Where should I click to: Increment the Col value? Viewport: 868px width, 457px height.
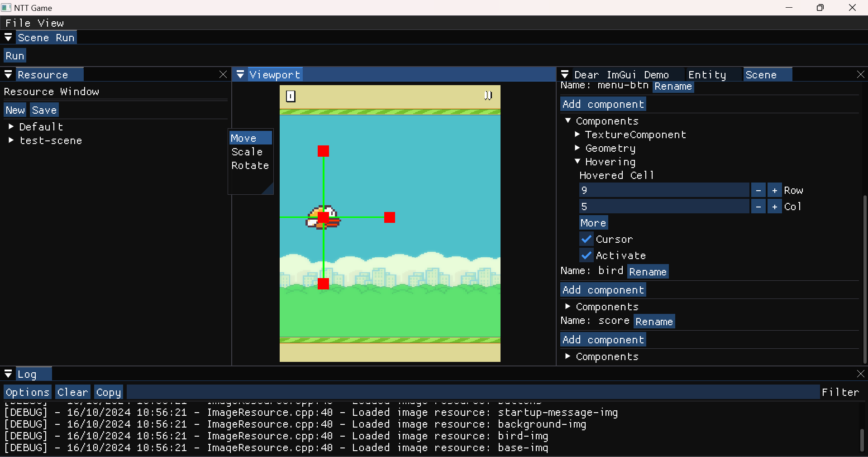click(775, 207)
